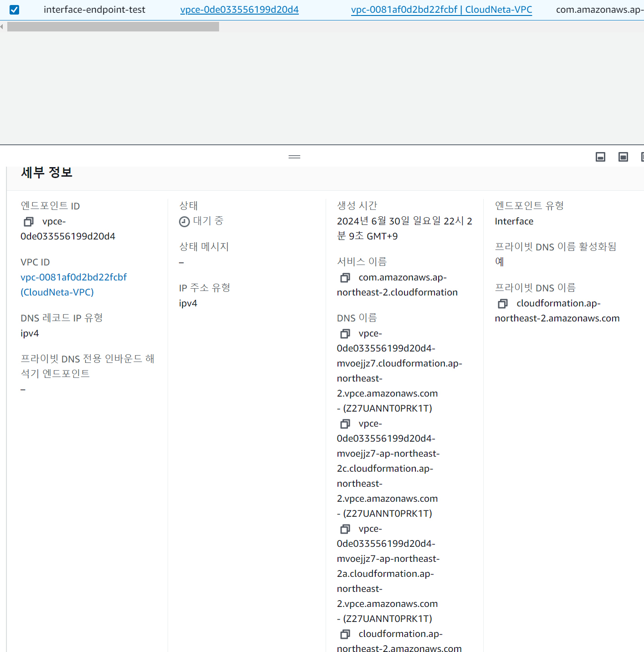Click the creation time 2024년 6월 30일 value
Screen dimensions: 644x652
point(404,229)
